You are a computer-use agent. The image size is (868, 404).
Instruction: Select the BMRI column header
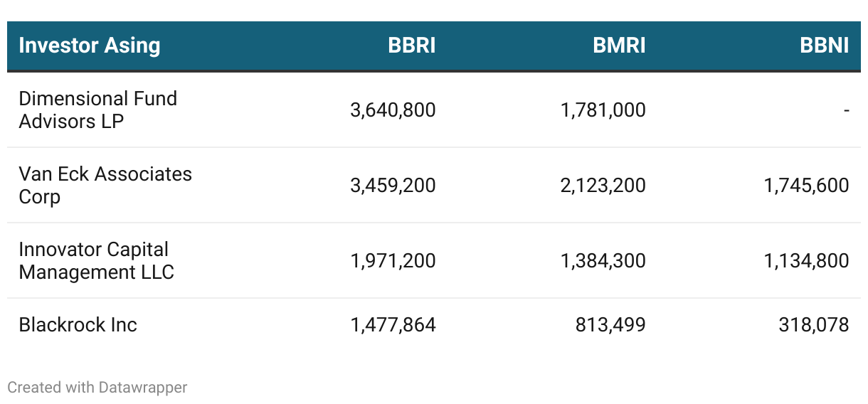pos(619,46)
